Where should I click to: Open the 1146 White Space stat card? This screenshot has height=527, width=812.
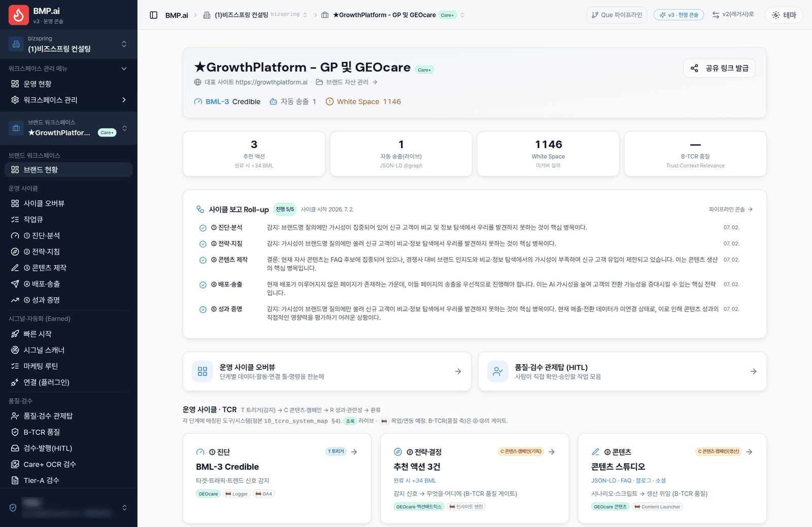coord(548,154)
